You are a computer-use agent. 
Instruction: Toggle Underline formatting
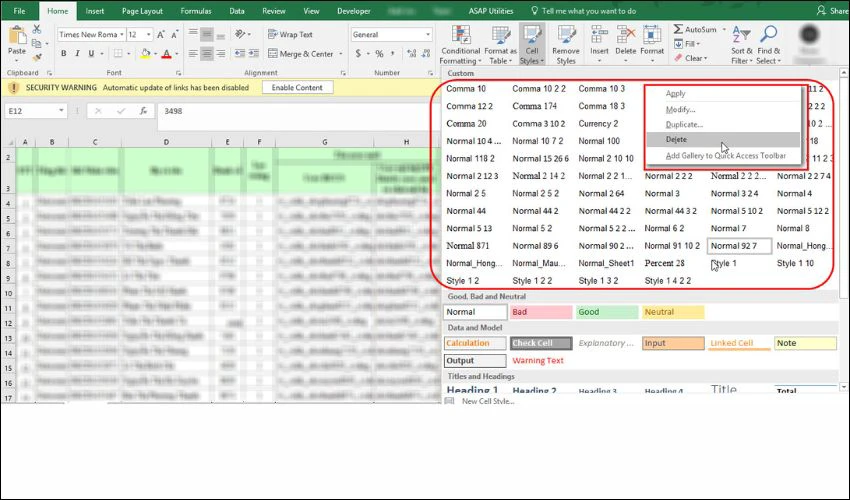click(x=91, y=53)
